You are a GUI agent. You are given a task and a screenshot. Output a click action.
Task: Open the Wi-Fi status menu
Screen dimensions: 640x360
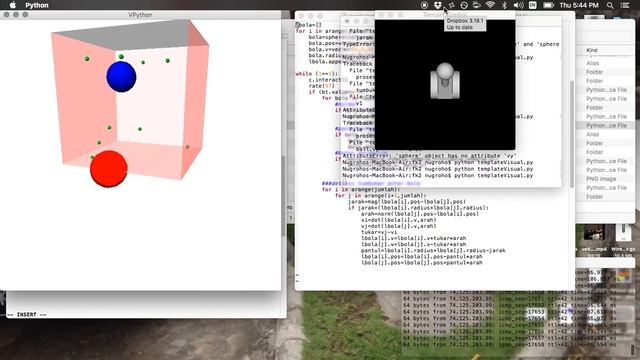point(490,5)
